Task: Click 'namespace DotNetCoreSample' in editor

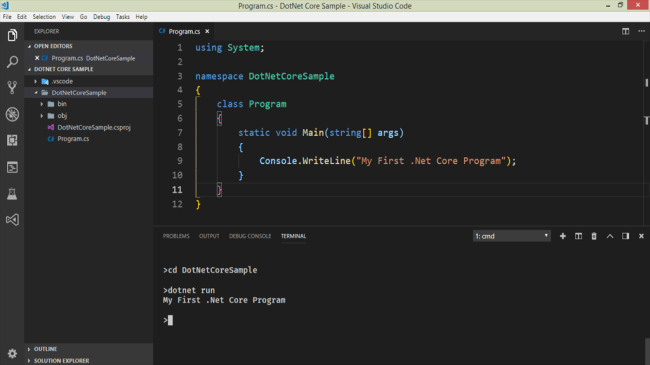Action: [265, 76]
